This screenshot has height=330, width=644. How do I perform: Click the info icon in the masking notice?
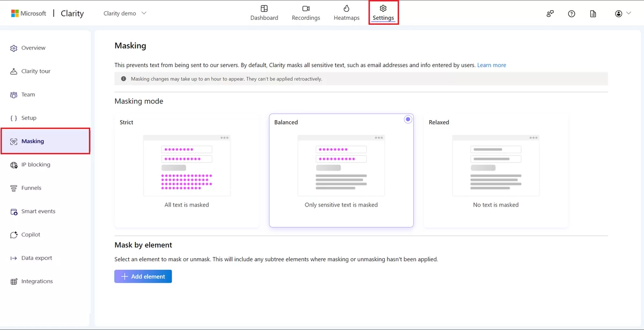pos(123,79)
